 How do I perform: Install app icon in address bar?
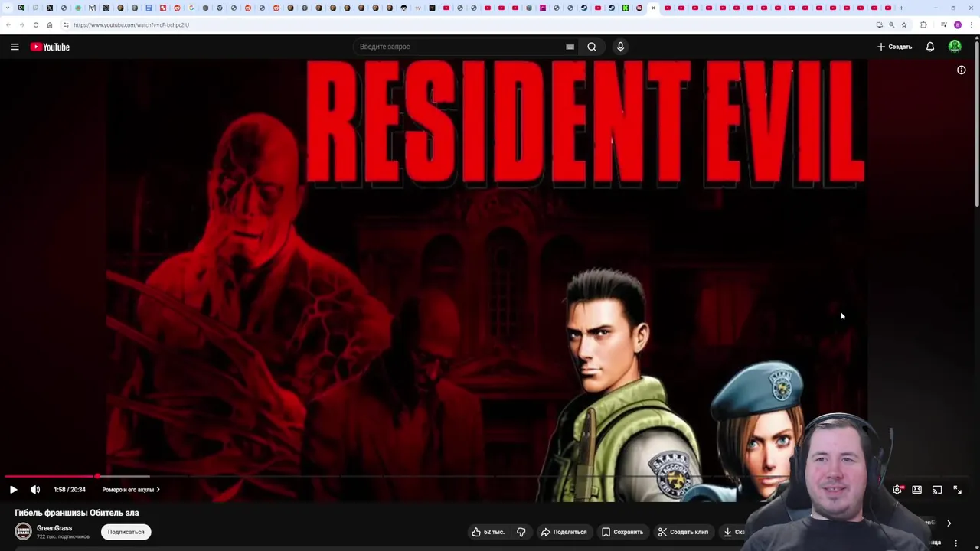tap(880, 25)
